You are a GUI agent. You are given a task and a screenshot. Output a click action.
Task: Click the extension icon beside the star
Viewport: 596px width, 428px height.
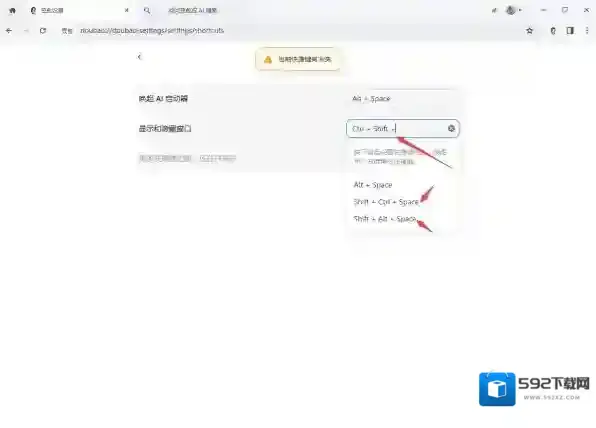(x=553, y=31)
